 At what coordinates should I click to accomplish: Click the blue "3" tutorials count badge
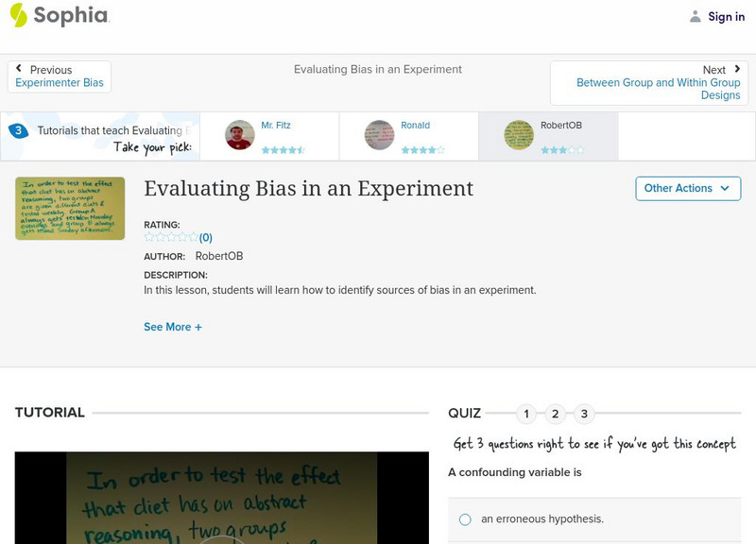(x=18, y=130)
